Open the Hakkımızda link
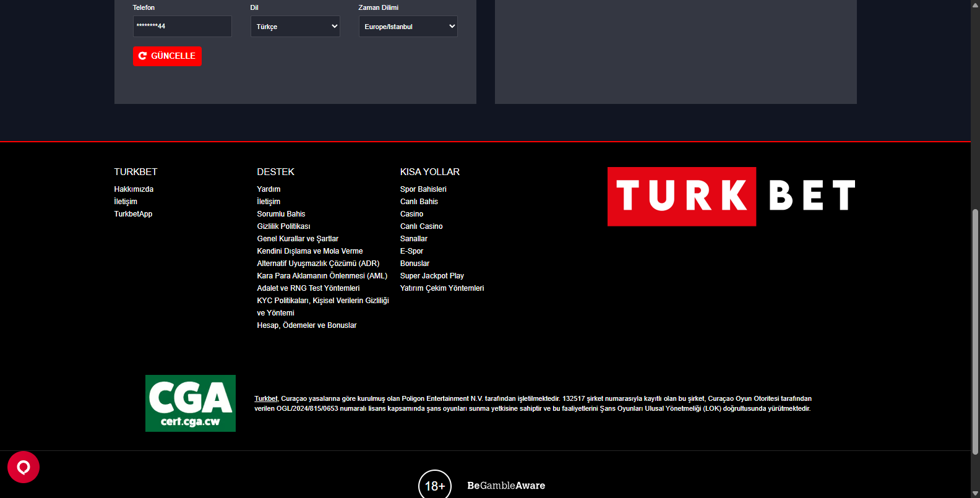Viewport: 980px width, 498px height. click(134, 189)
